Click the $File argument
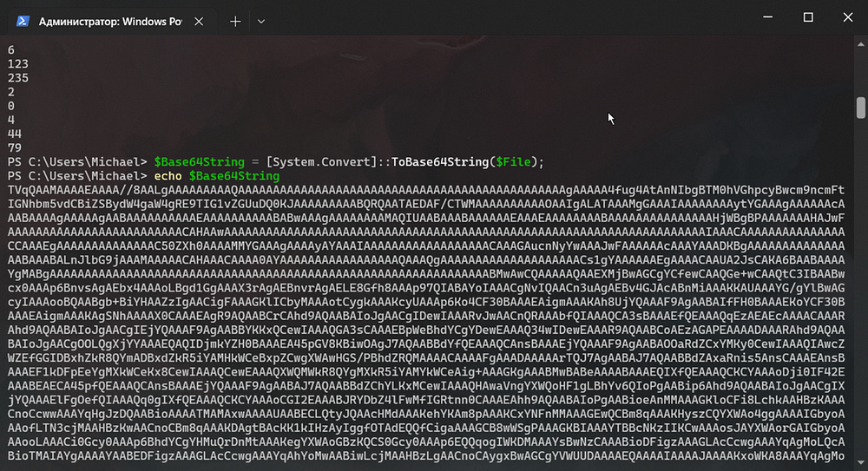Screen dimensions: 868x471 pos(513,162)
